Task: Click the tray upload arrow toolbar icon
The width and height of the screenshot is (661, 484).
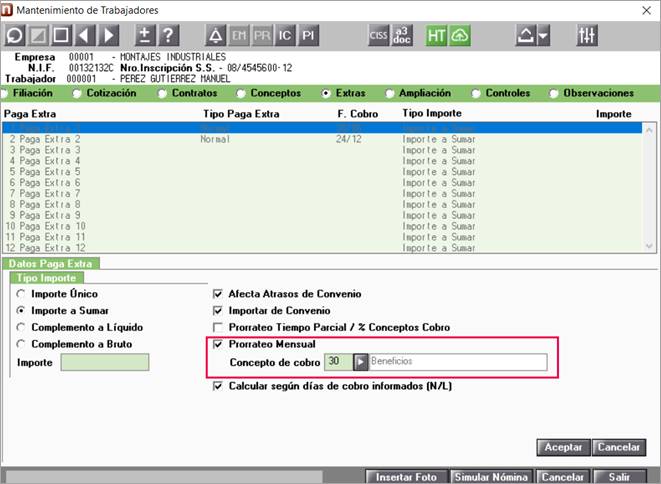Action: click(526, 35)
